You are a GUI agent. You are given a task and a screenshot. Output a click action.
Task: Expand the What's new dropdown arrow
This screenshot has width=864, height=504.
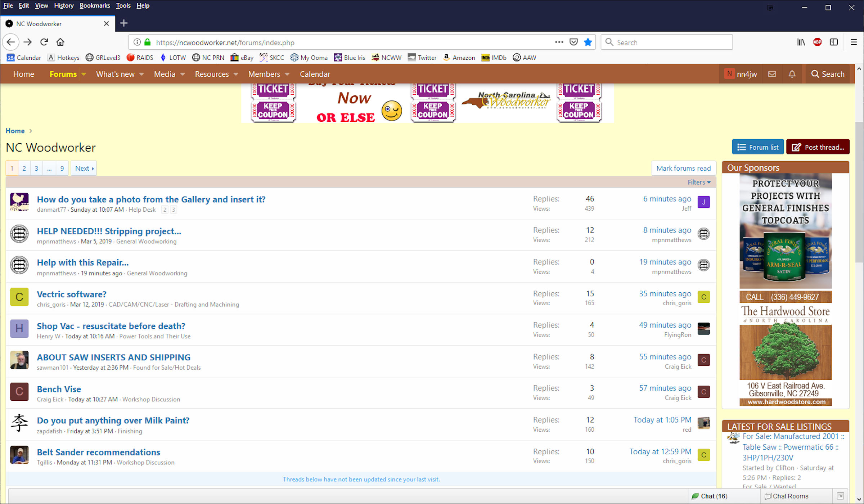coord(141,74)
